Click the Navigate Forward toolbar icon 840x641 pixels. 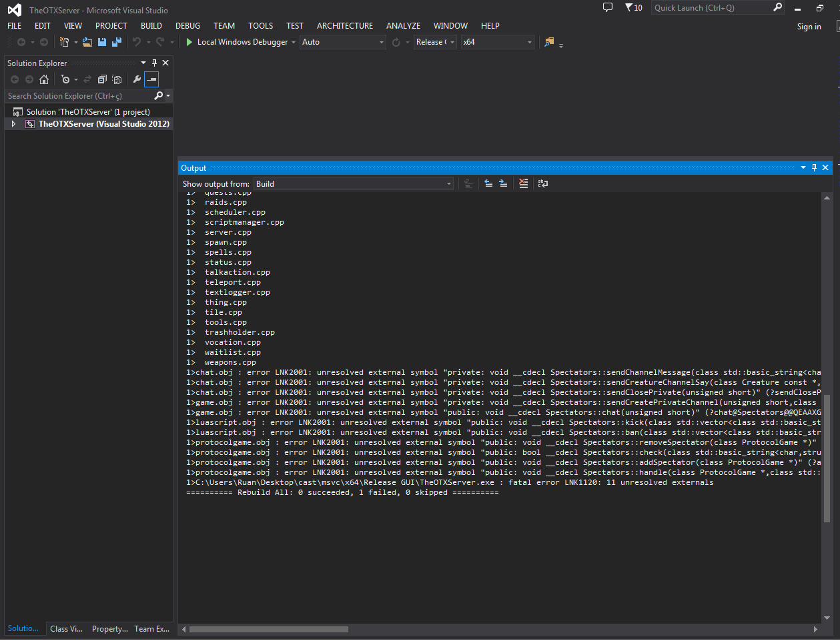point(44,42)
